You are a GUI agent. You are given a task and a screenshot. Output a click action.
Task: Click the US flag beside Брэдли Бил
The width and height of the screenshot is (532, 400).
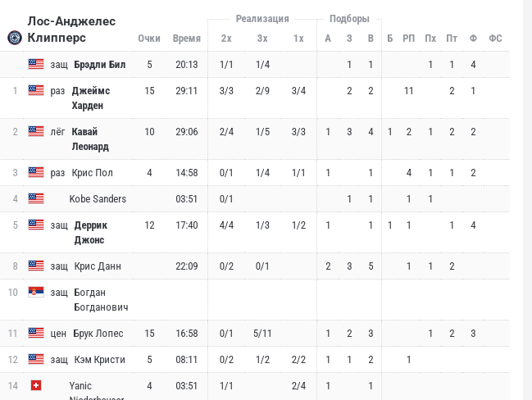coord(36,64)
